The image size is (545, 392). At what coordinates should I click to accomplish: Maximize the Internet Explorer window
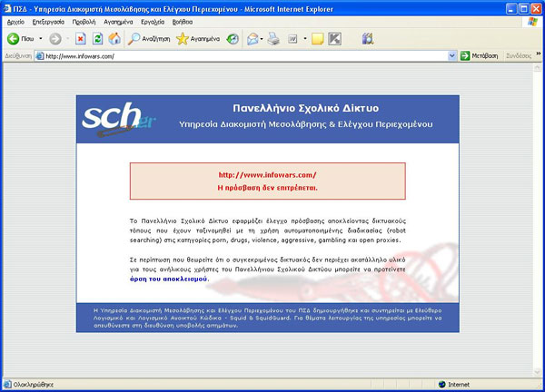tap(523, 9)
